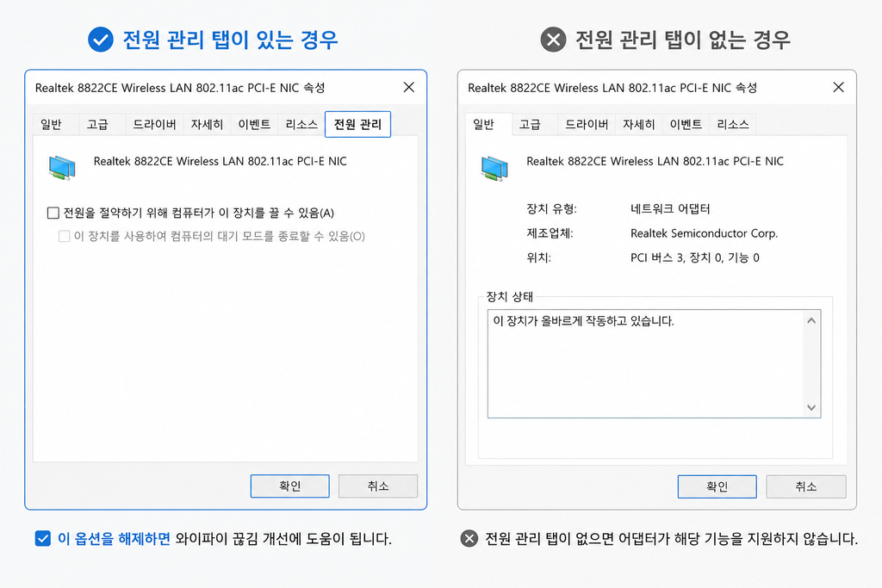This screenshot has width=882, height=588.
Task: Enable power saving device turn-off checkbox
Action: pos(53,213)
